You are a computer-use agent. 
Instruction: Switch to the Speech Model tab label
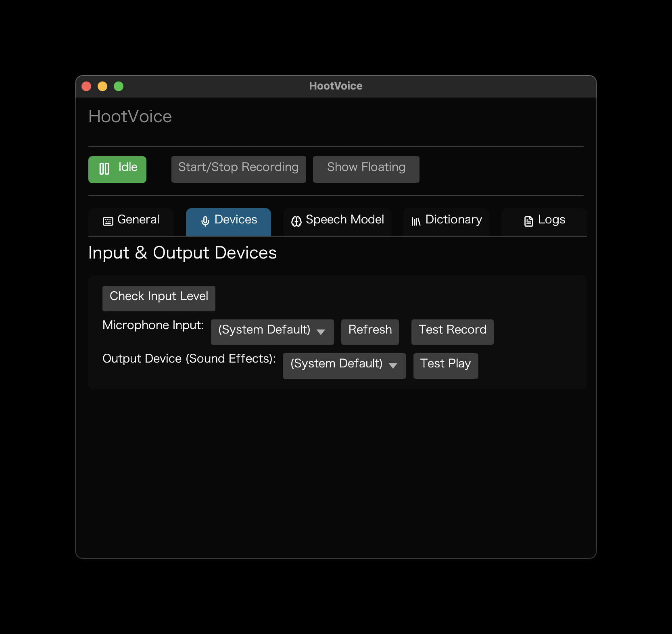tap(344, 219)
